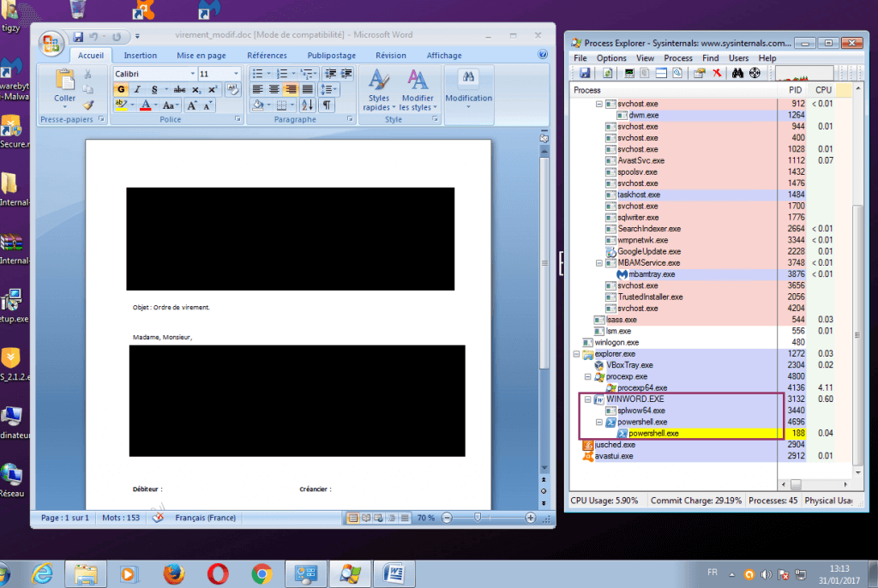Save process list in Process Explorer
This screenshot has width=878, height=588.
[x=584, y=73]
